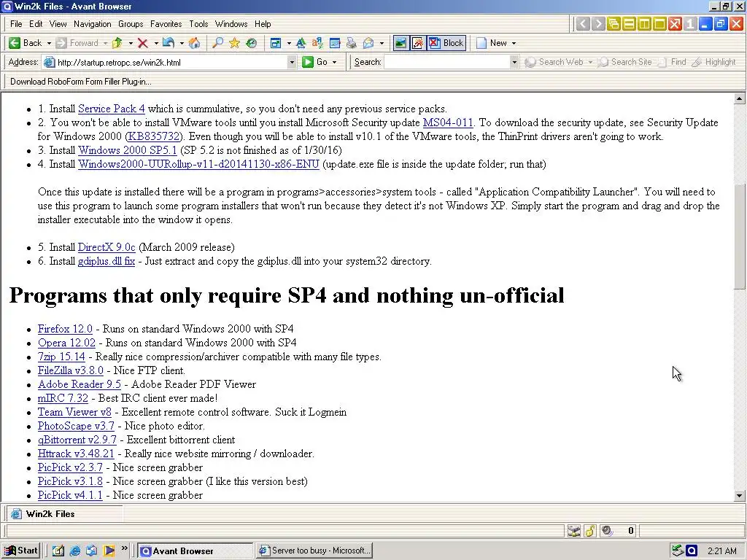Open the MS04-011 security update link

click(x=448, y=122)
